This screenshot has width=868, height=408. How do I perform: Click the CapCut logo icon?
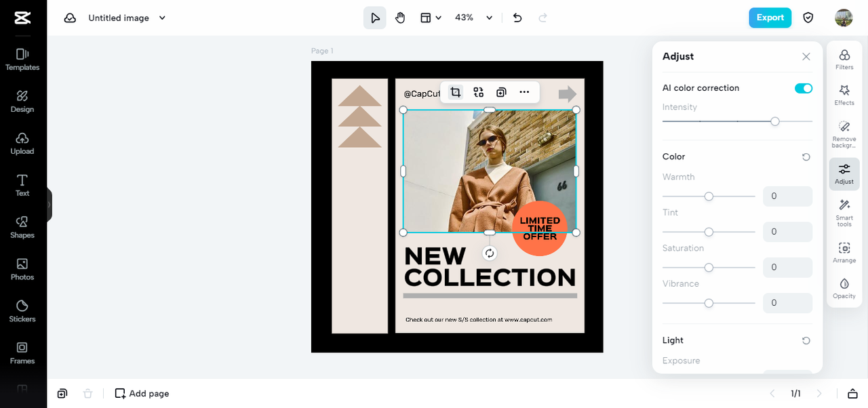click(22, 18)
